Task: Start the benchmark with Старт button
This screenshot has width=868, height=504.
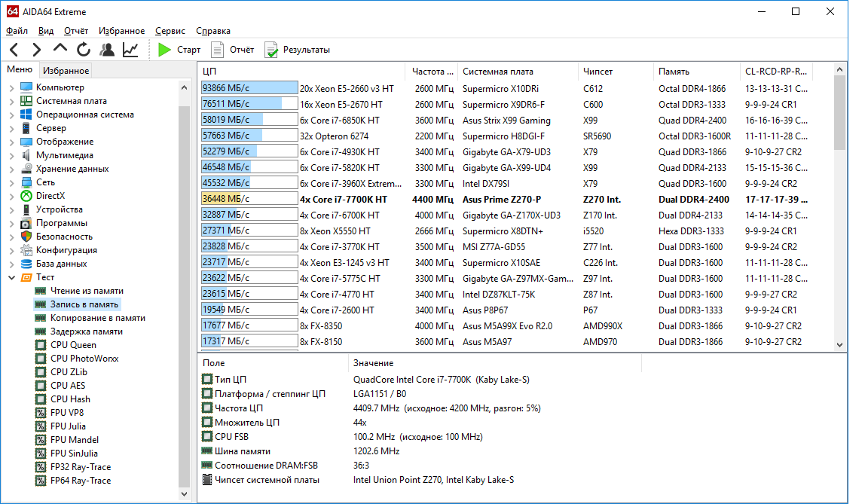Action: pyautogui.click(x=179, y=50)
